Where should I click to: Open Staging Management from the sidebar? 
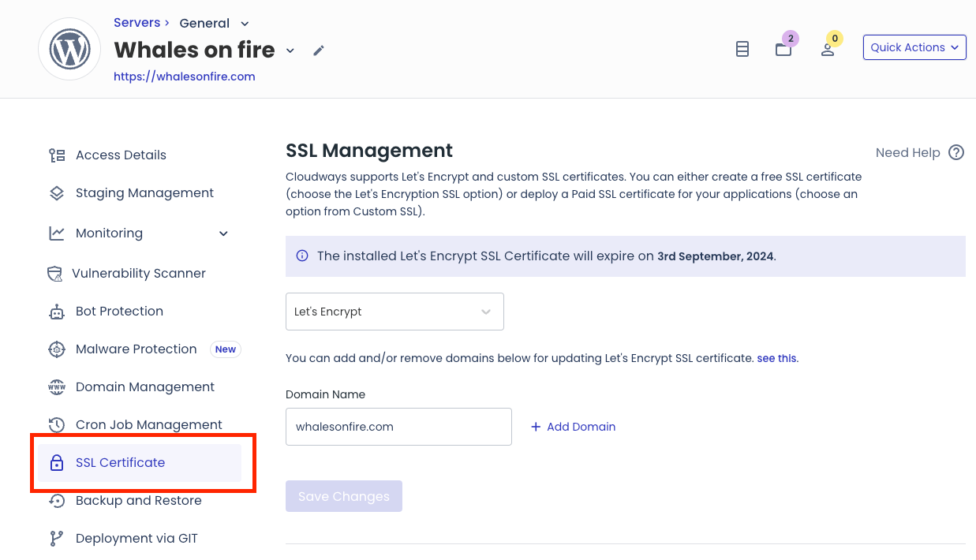coord(144,192)
